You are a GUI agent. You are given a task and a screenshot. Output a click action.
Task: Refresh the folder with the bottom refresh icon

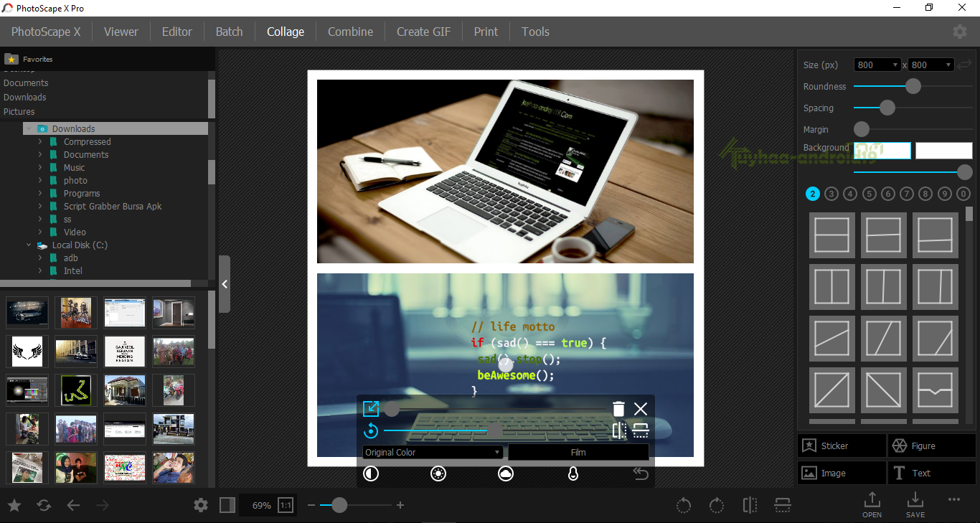coord(44,506)
